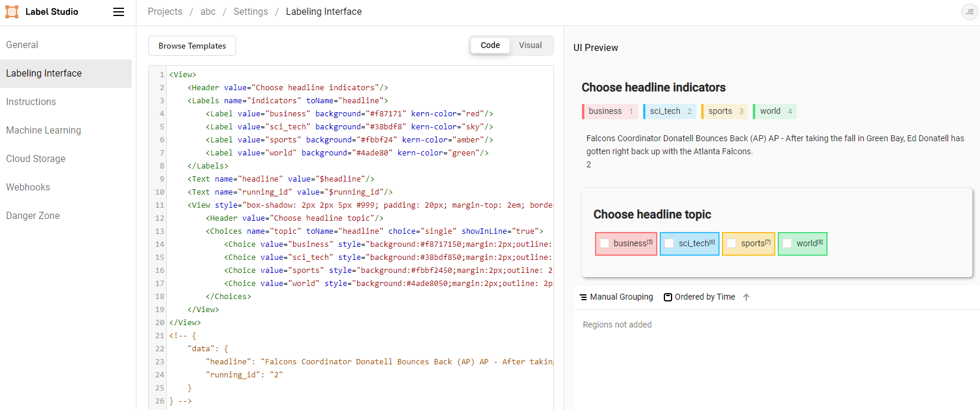Image resolution: width=980 pixels, height=410 pixels.
Task: Select the sci_tech label tag
Action: point(670,112)
